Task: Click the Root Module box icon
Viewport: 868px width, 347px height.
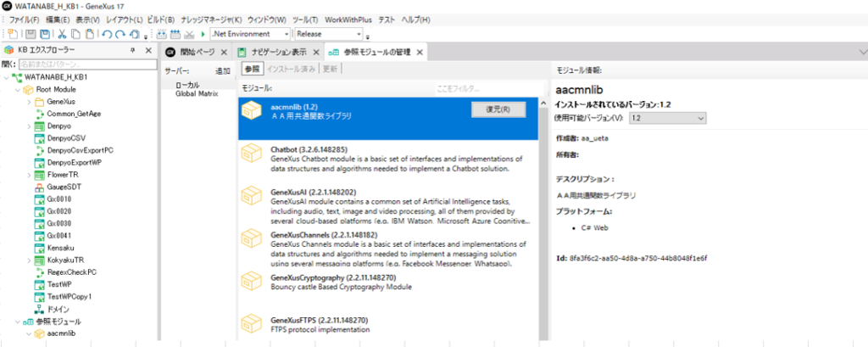Action: pos(28,89)
